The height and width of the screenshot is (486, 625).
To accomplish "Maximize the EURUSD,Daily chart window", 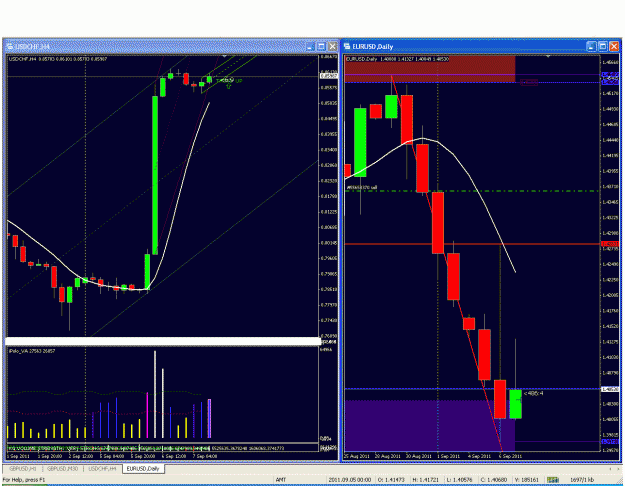I will pos(603,47).
